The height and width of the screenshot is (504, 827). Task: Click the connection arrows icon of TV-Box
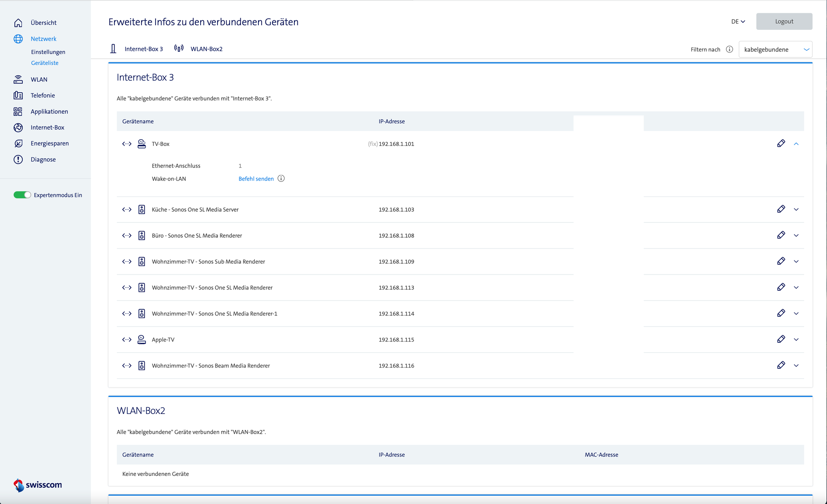pos(127,144)
